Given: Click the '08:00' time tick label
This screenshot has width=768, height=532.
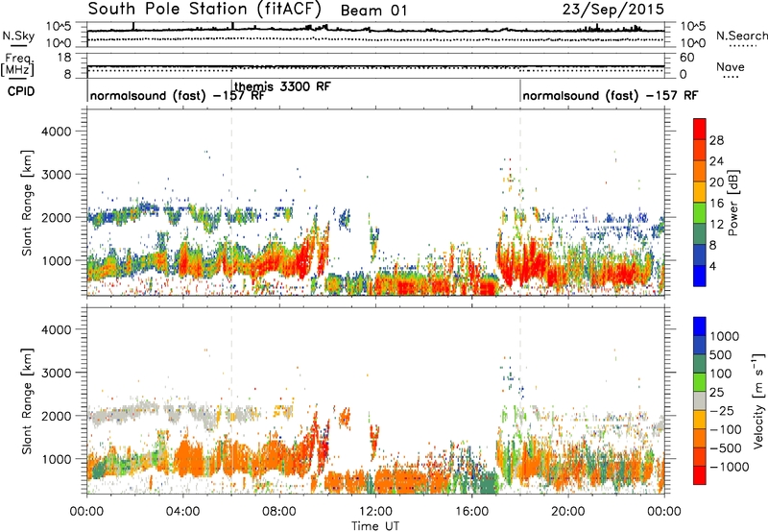Looking at the screenshot, I should (x=279, y=512).
